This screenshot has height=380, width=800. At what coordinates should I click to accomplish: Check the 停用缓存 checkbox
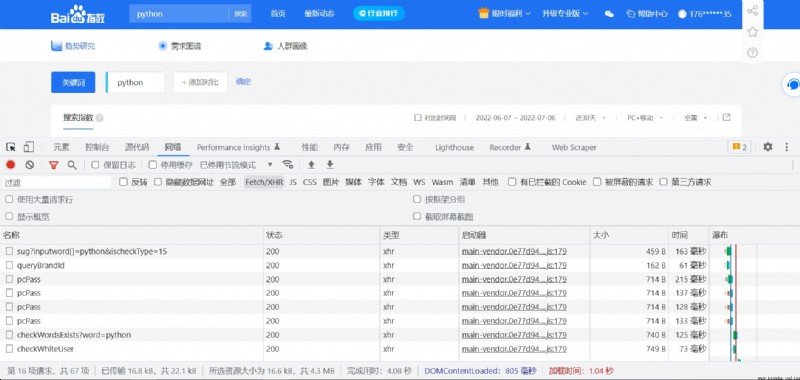tap(153, 165)
